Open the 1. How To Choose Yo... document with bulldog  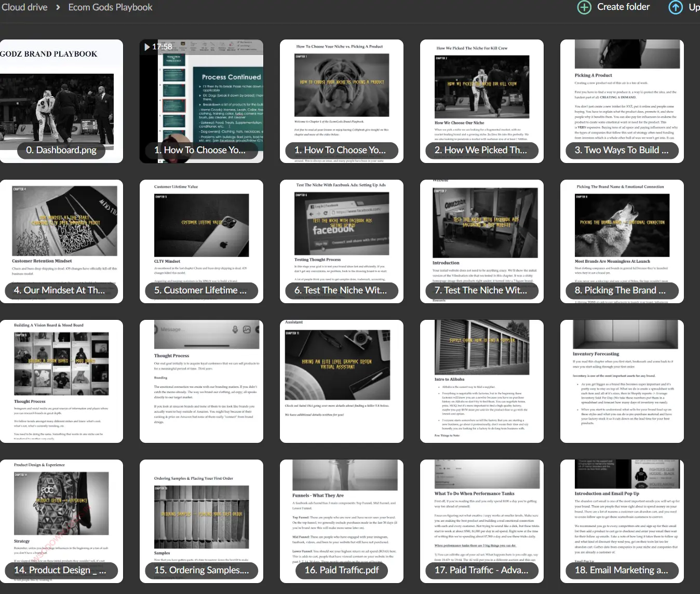point(342,101)
